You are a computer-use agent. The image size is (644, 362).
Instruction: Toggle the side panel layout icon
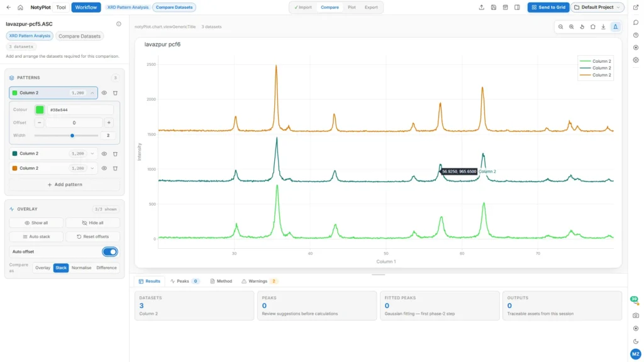(x=517, y=8)
